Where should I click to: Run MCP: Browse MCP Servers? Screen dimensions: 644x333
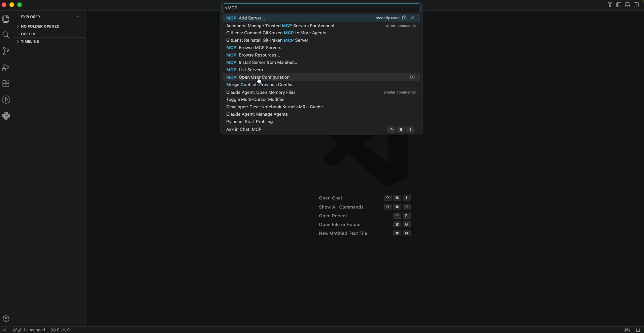click(321, 48)
